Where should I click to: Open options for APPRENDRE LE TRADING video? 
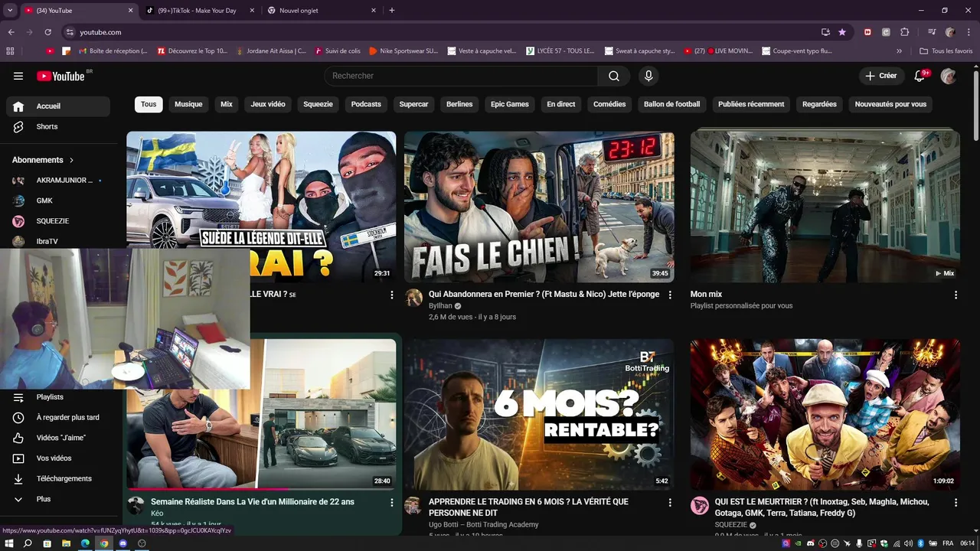pos(670,503)
